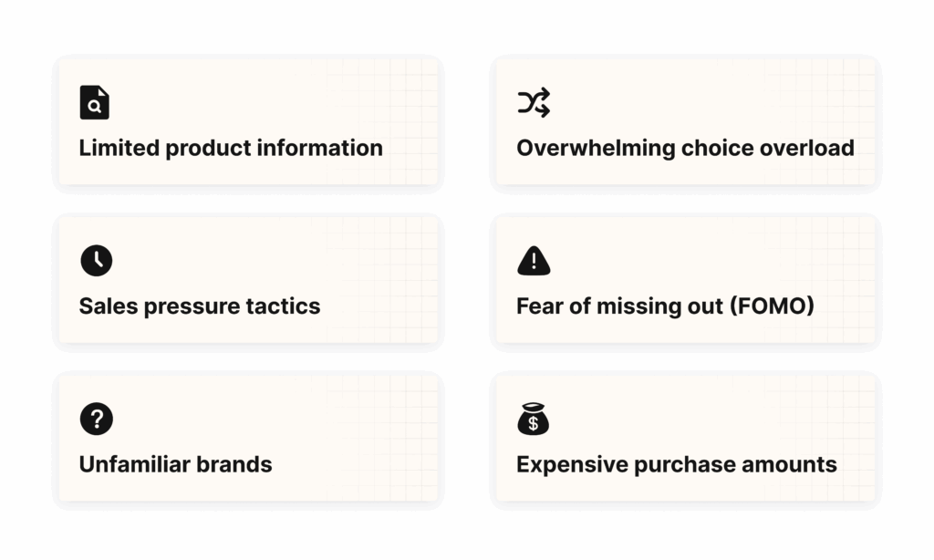Select 'Limited product information' heading
Image resolution: width=934 pixels, height=560 pixels.
pyautogui.click(x=231, y=148)
